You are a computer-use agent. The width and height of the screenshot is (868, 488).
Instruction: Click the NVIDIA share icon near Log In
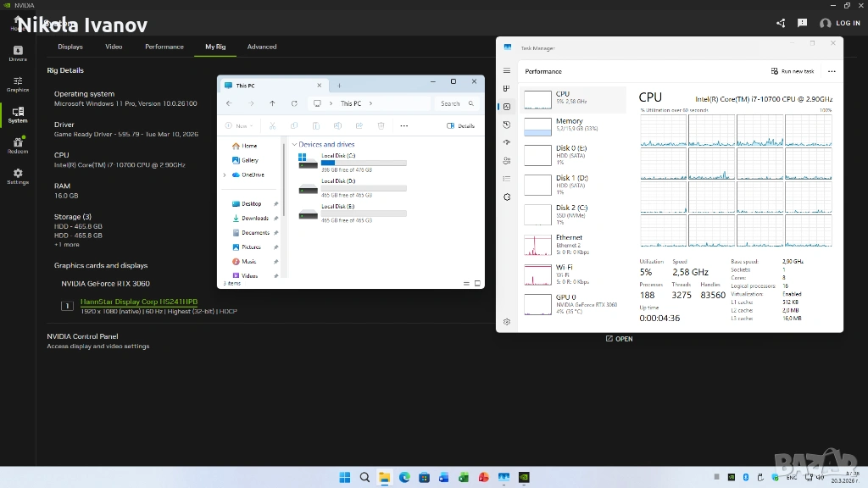coord(781,23)
